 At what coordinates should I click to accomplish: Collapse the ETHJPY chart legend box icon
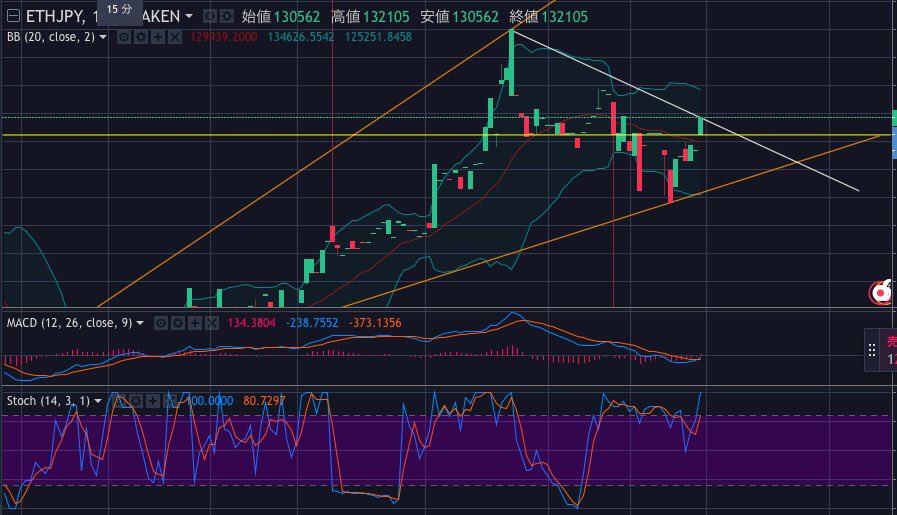(x=13, y=16)
